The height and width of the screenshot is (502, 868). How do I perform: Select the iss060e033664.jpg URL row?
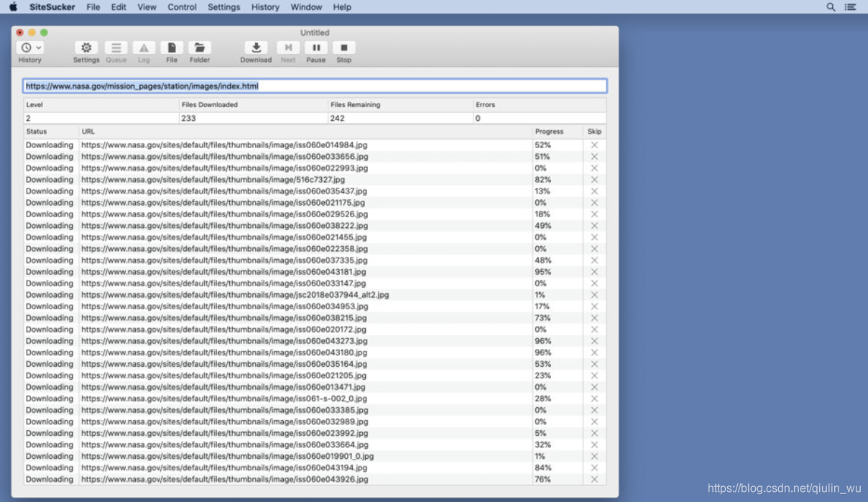click(315, 444)
